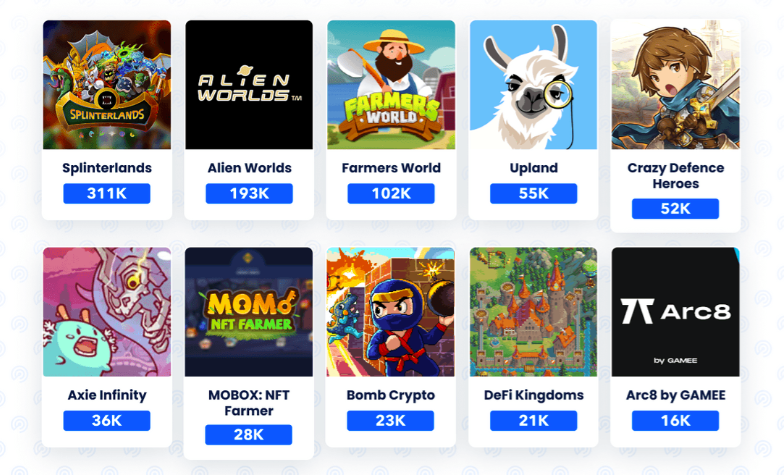Open the Axie Infinity title link

107,395
